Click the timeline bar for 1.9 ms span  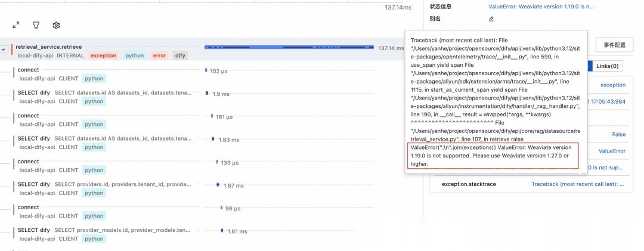[x=208, y=93]
